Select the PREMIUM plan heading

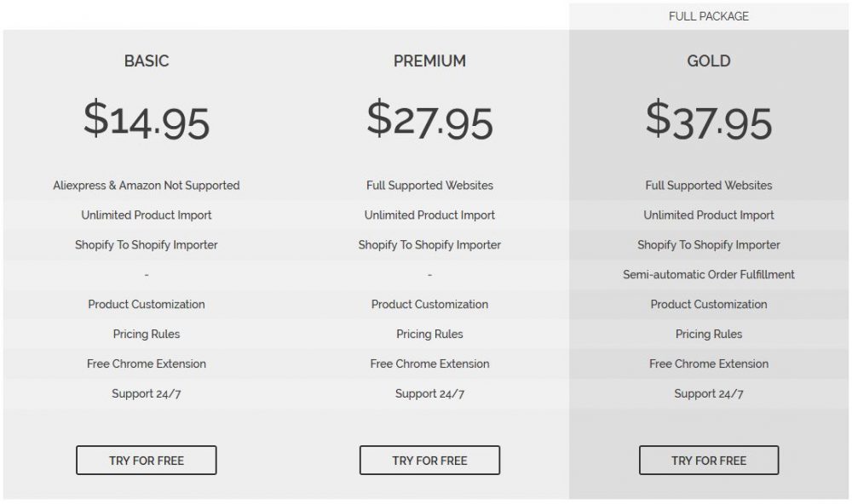point(429,61)
